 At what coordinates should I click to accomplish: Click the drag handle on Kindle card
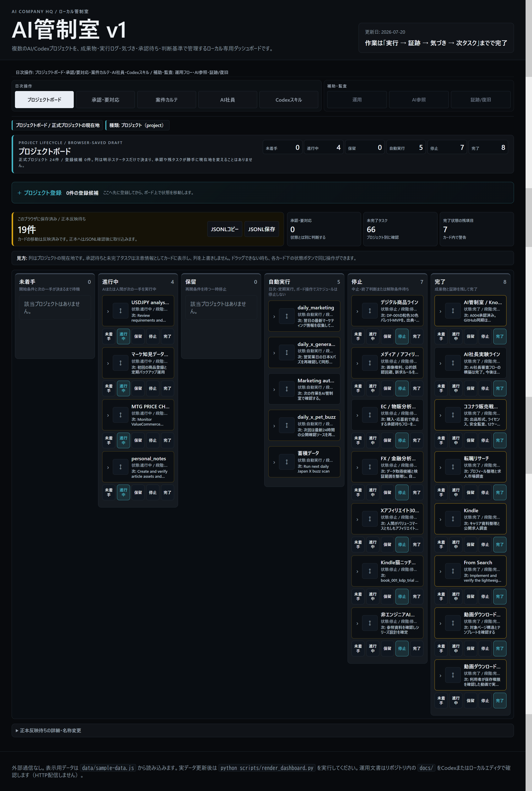pos(453,519)
